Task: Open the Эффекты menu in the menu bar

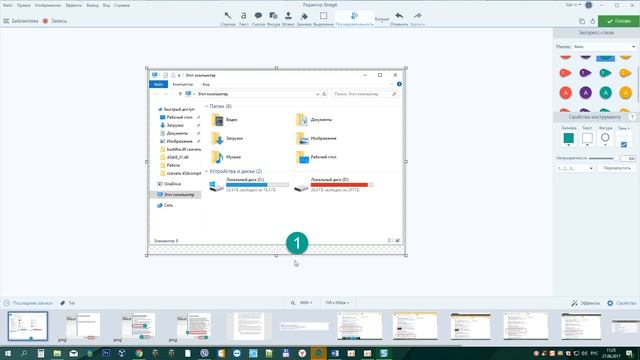Action: tap(73, 5)
